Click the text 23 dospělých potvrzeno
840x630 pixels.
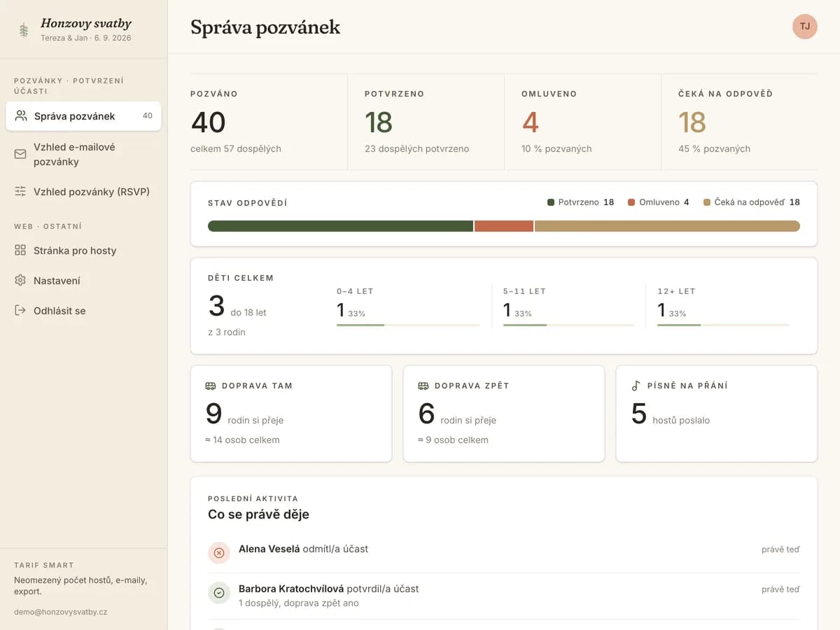[x=416, y=148]
